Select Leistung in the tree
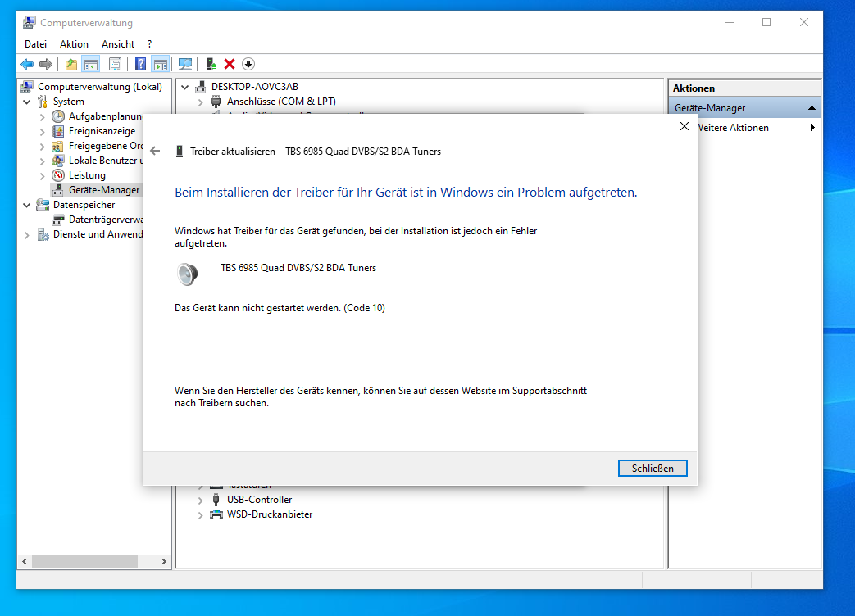 (87, 174)
